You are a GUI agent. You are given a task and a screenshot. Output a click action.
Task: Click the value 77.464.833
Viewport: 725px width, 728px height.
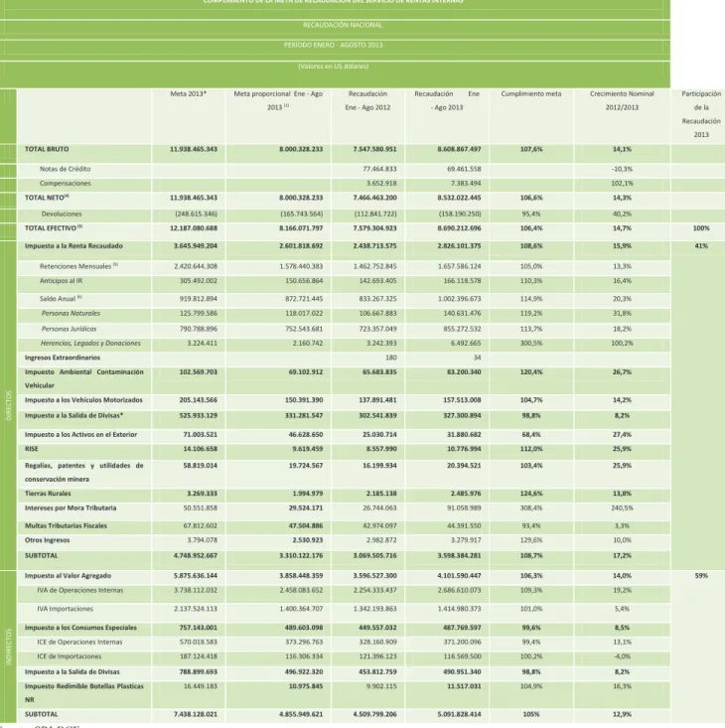(379, 169)
